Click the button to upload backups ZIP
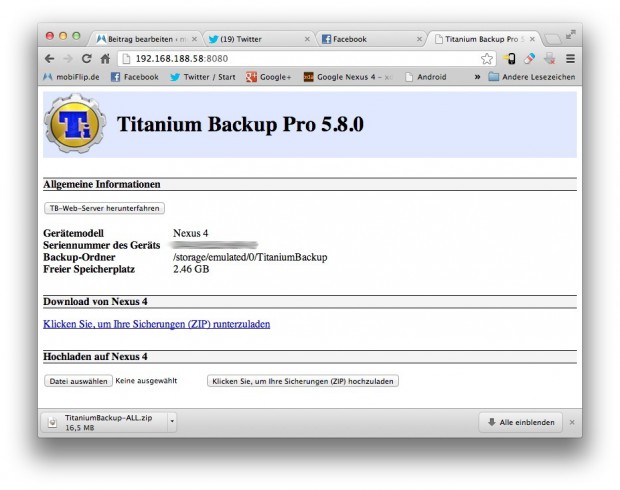The image size is (620, 490). click(x=303, y=381)
